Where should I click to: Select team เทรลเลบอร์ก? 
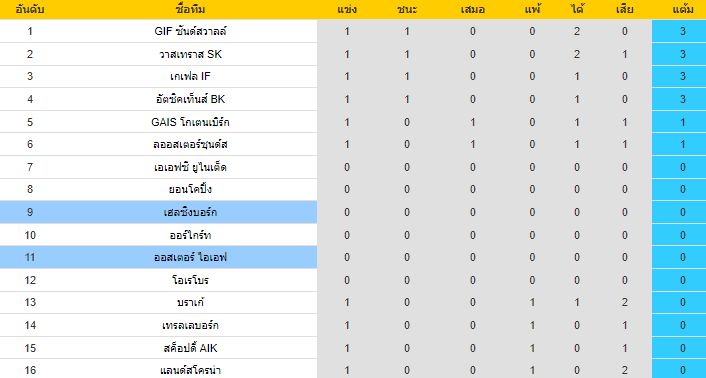tap(190, 325)
